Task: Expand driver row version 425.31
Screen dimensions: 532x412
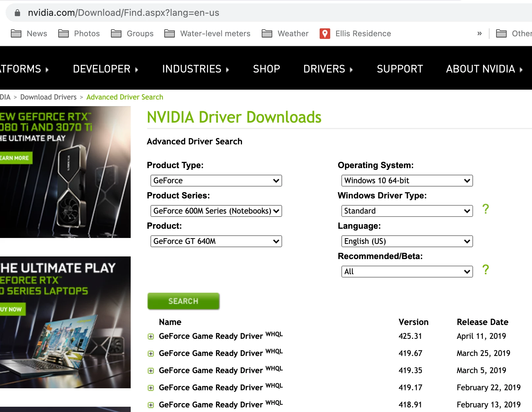Action: pyautogui.click(x=151, y=337)
